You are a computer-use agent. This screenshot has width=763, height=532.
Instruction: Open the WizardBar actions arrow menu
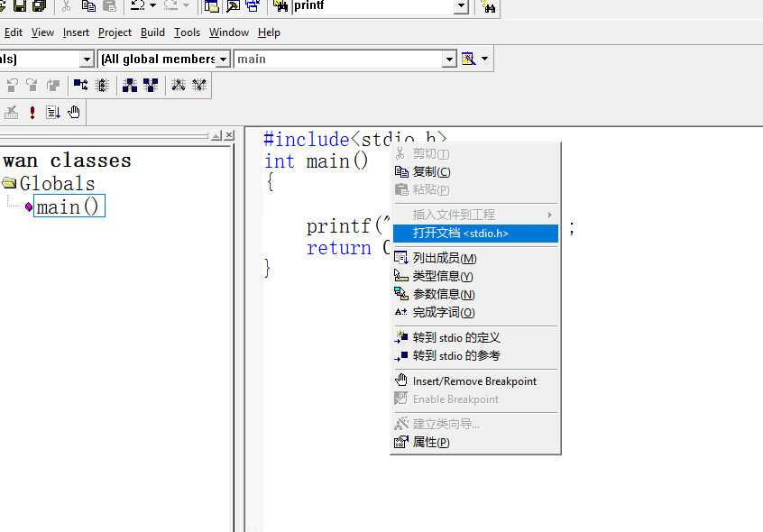485,59
